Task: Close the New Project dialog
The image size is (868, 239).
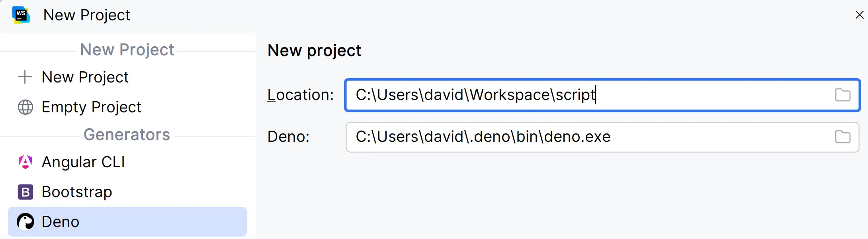Action: tap(859, 15)
